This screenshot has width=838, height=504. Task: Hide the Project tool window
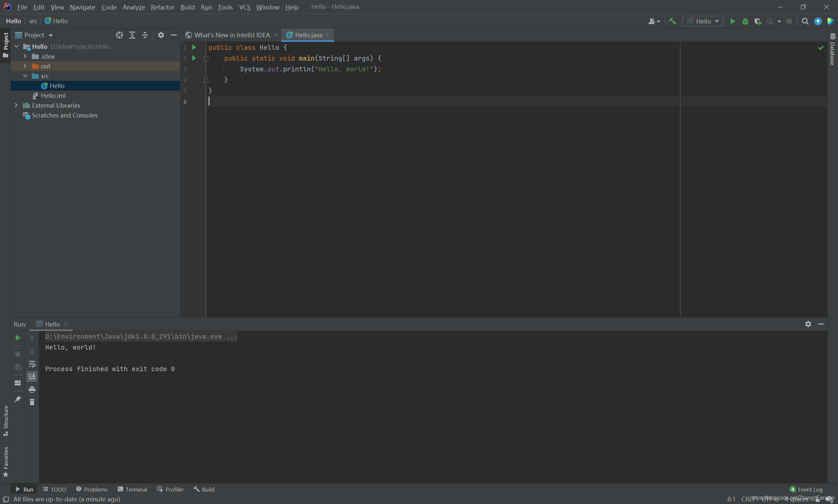coord(173,35)
